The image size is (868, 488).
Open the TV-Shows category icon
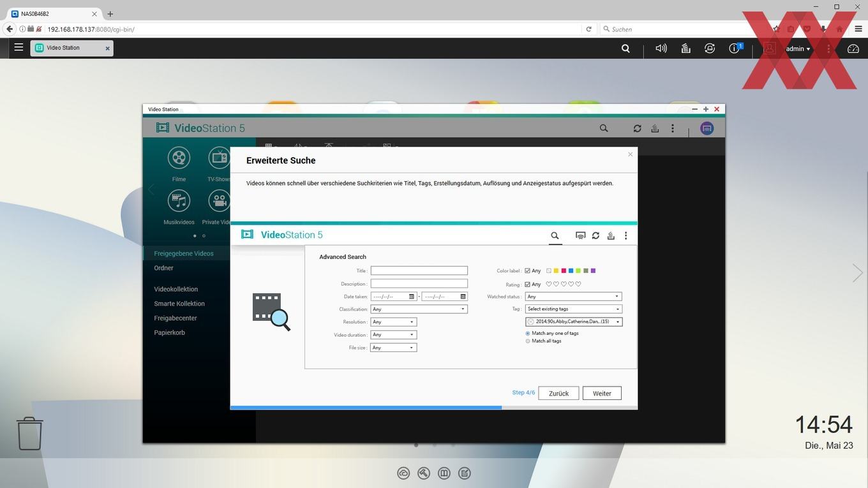pyautogui.click(x=219, y=158)
